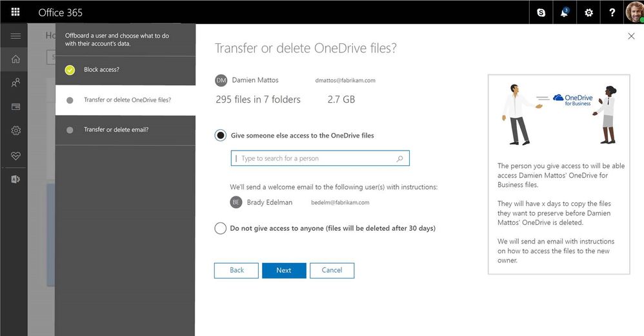Open the Users icon in sidebar
Image resolution: width=644 pixels, height=336 pixels.
click(x=15, y=83)
